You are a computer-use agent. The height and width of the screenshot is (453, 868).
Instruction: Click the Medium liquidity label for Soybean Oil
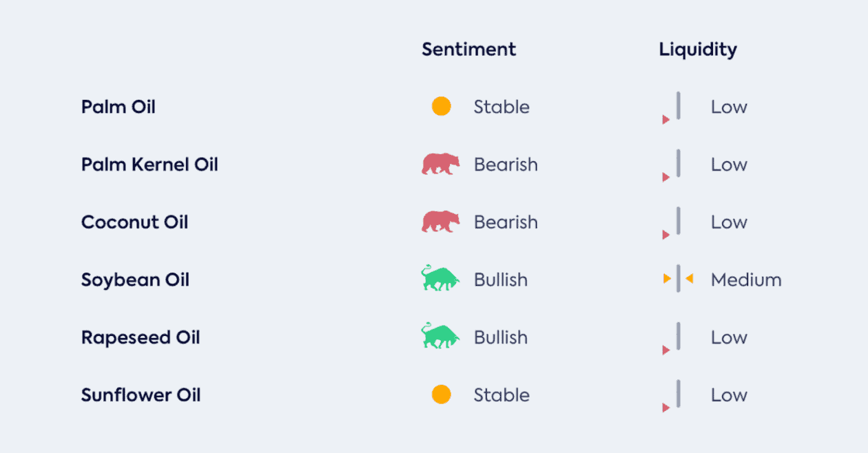click(746, 280)
